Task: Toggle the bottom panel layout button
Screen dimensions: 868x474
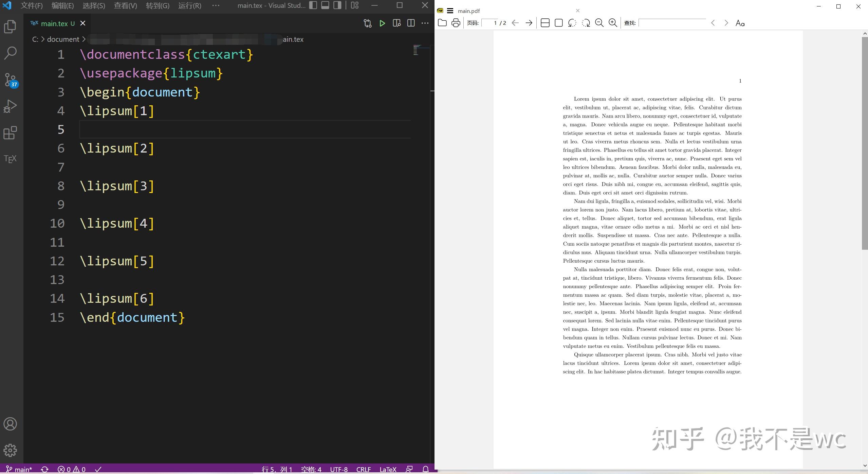Action: [x=325, y=5]
